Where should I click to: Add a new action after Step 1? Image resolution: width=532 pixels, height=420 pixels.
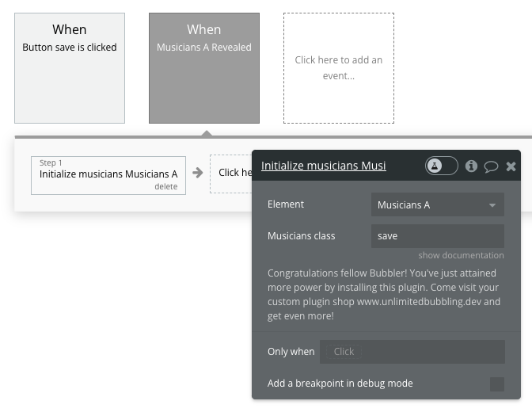pos(231,174)
